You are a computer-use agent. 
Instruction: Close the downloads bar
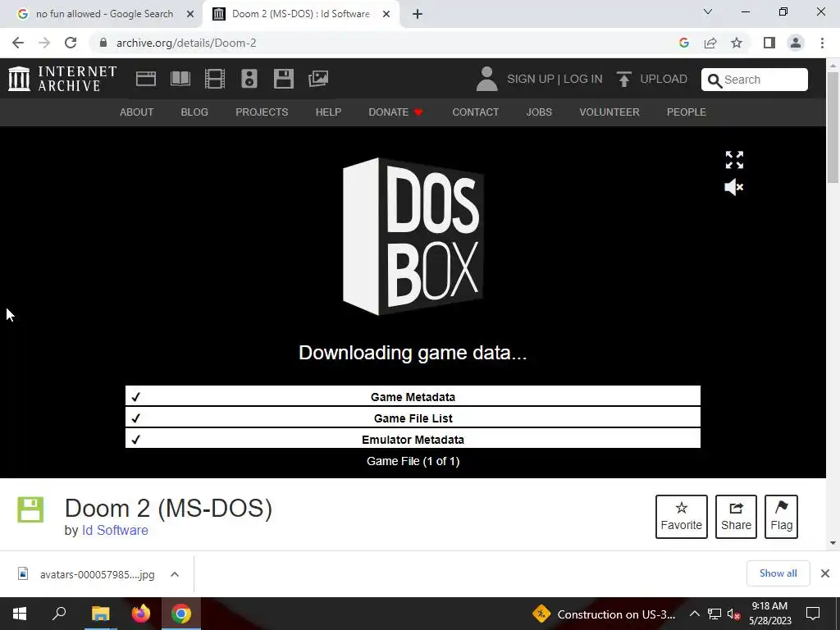(825, 573)
